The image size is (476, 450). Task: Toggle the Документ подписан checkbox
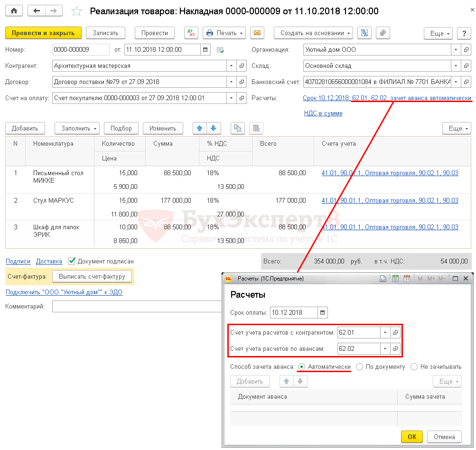click(x=72, y=261)
